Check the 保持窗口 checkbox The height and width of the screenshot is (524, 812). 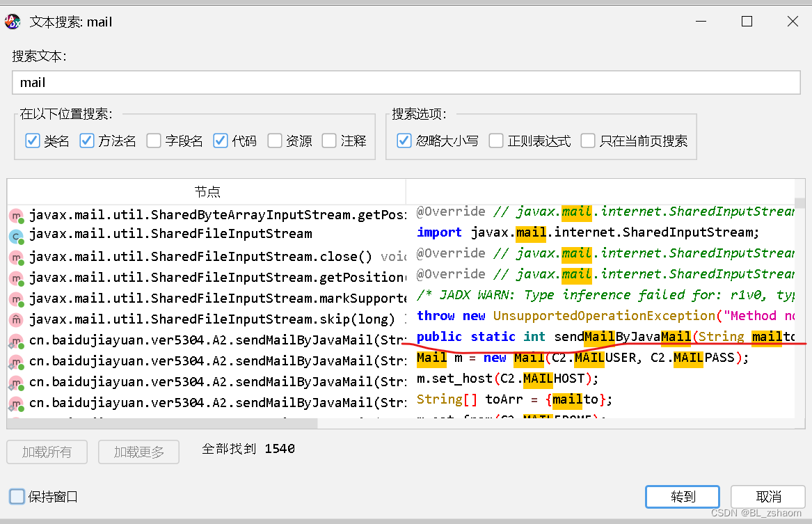(17, 497)
